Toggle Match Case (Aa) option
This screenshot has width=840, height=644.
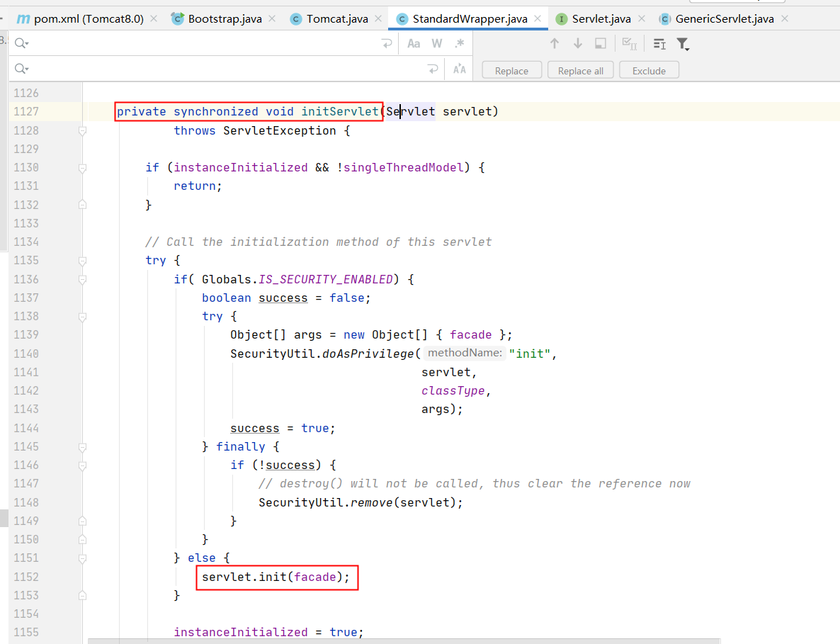click(x=414, y=43)
